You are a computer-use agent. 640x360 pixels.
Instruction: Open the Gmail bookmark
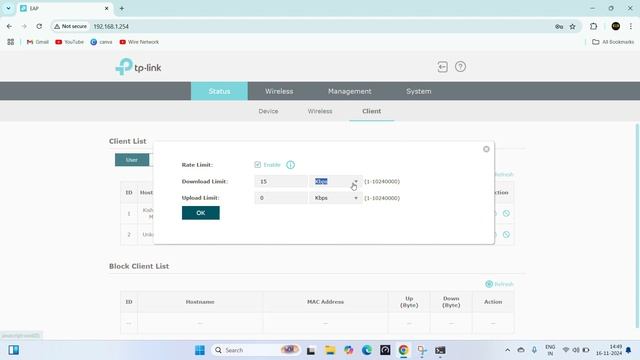tap(38, 42)
